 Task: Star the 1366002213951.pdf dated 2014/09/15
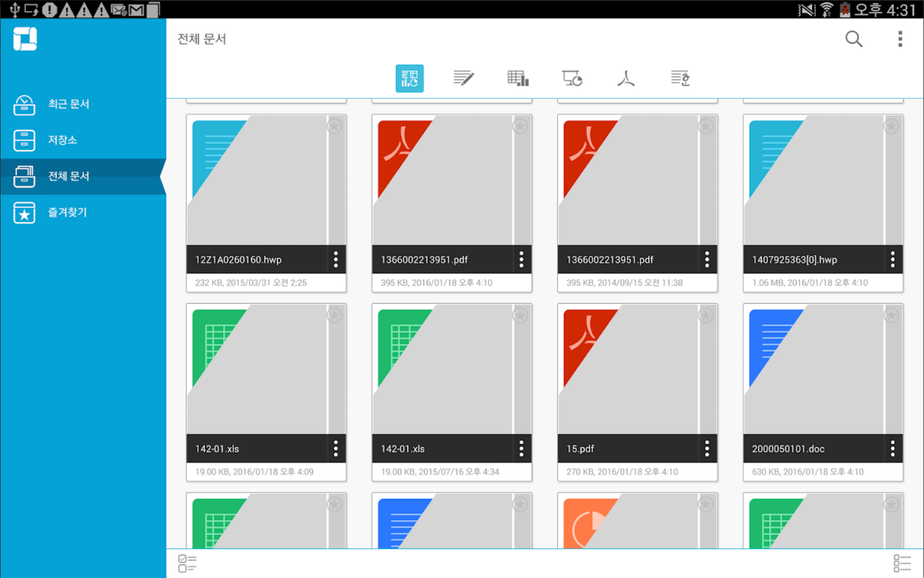coord(706,126)
